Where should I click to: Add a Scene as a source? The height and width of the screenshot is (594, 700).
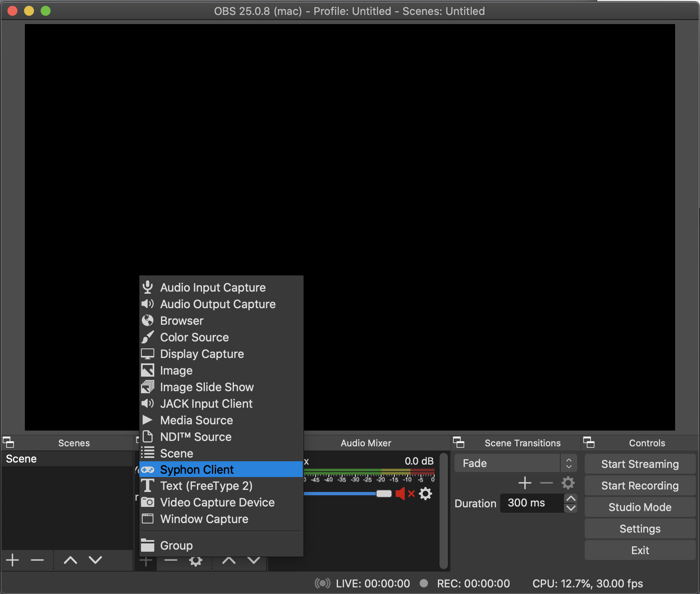pos(221,453)
